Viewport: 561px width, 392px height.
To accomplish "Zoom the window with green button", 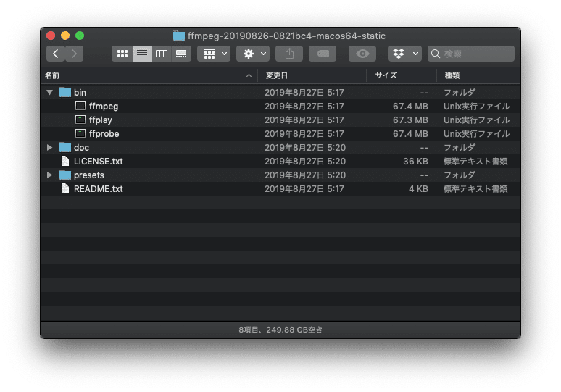I will click(80, 36).
